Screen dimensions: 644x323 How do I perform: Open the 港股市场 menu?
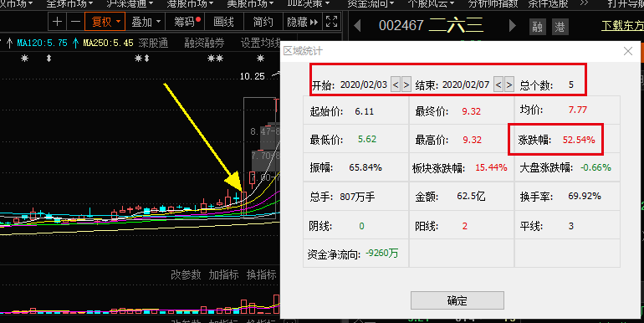point(190,4)
